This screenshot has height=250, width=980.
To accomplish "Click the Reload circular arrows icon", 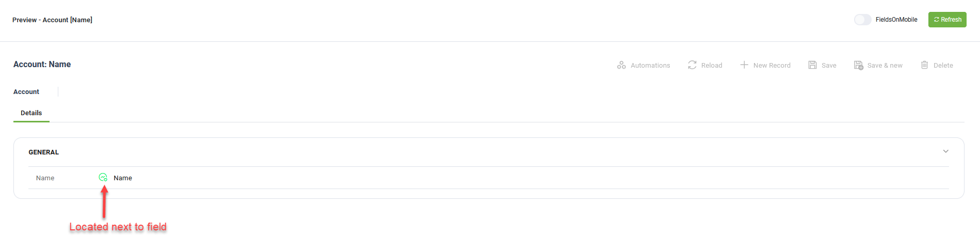I will click(692, 65).
